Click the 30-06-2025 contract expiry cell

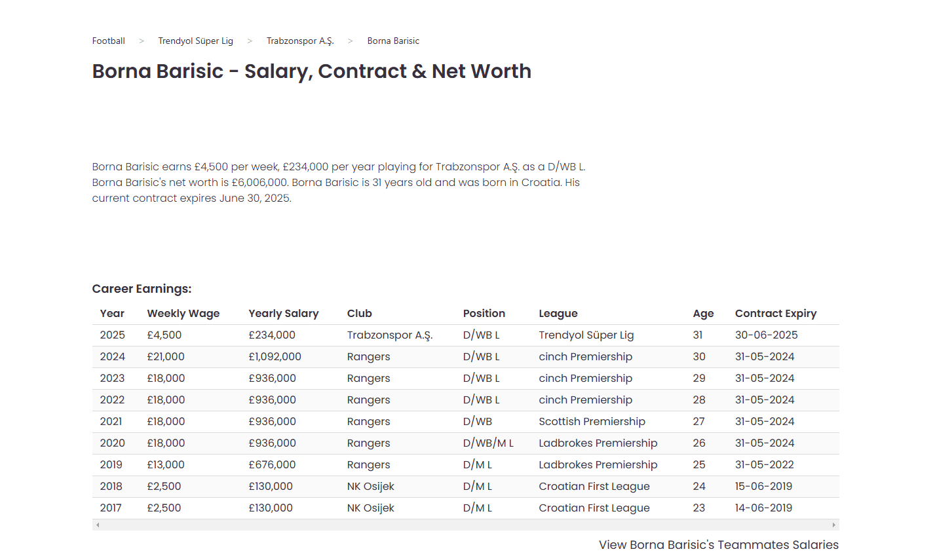pyautogui.click(x=767, y=335)
